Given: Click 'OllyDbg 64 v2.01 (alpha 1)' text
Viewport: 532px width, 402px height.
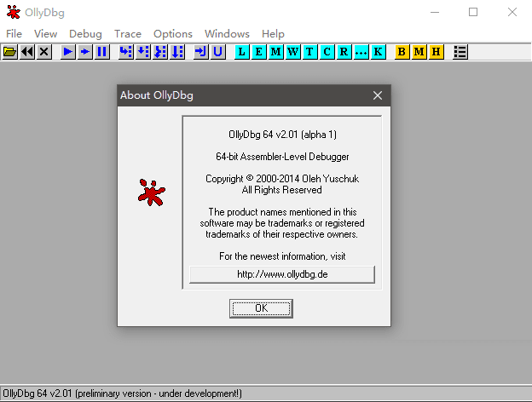Looking at the screenshot, I should [x=282, y=135].
